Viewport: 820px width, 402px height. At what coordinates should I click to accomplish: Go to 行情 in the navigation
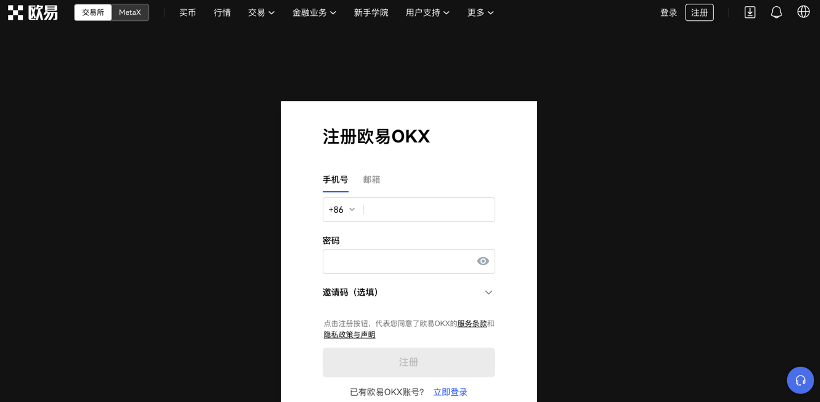point(222,13)
